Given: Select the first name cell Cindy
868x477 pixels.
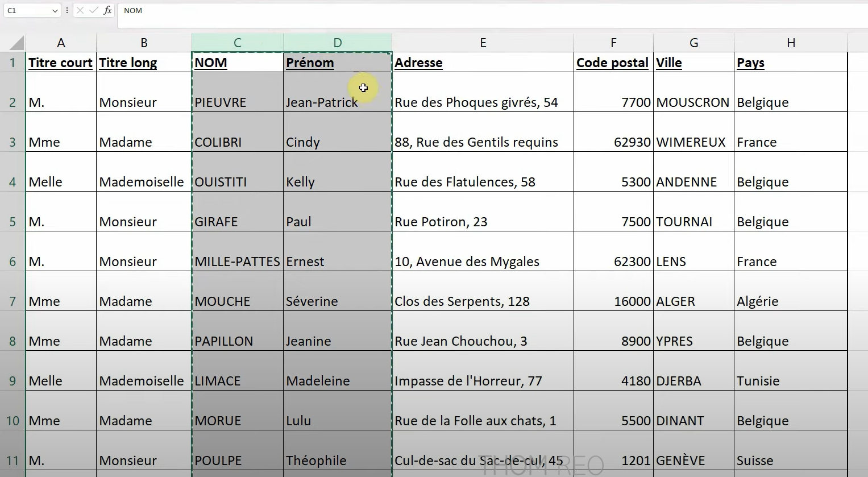Looking at the screenshot, I should point(338,132).
